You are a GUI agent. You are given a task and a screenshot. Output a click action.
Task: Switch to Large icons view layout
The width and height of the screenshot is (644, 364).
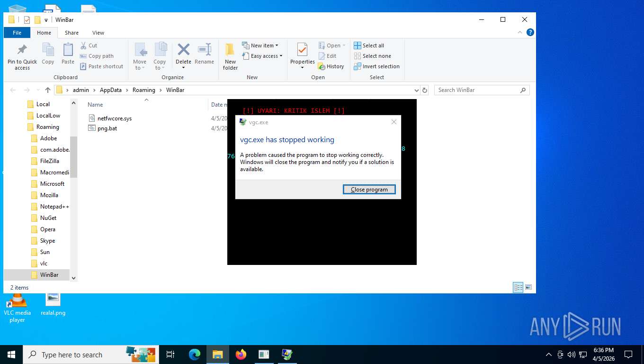pyautogui.click(x=528, y=287)
